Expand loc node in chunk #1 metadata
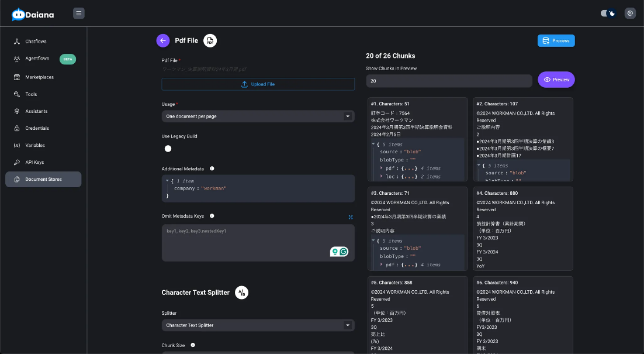Screen dimensions: 644x354 381,176
